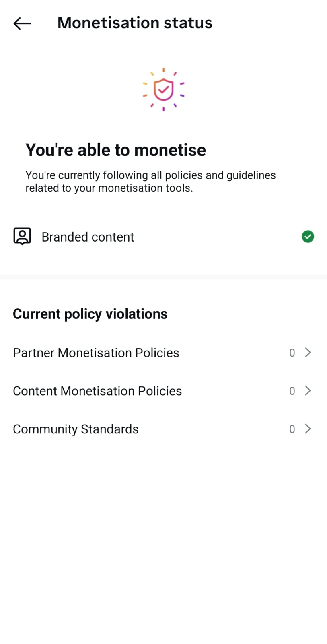The image size is (327, 644).
Task: Tap the policies and guidelines description text
Action: tap(150, 181)
